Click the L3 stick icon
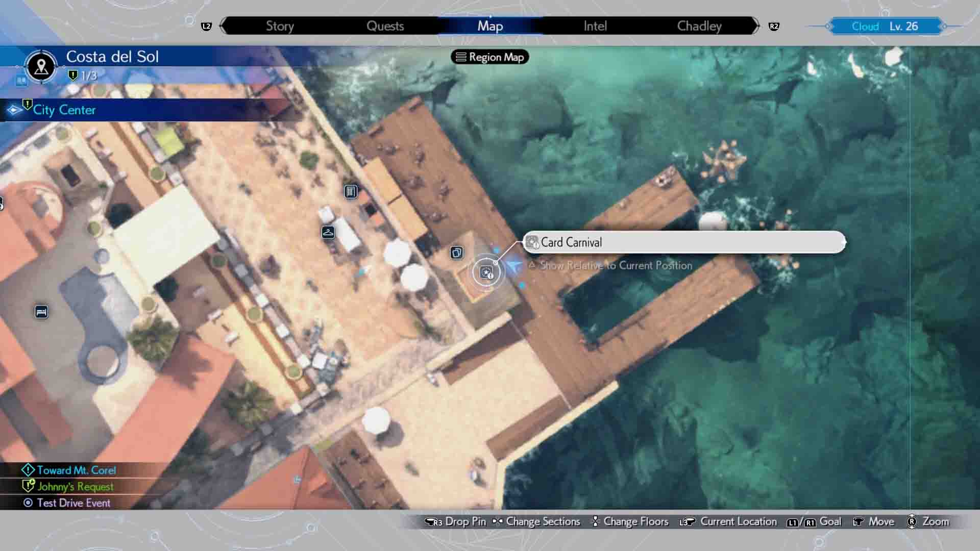 pos(688,522)
